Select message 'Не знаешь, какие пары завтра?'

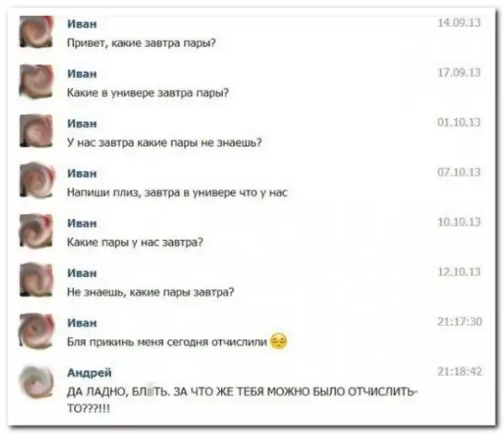pyautogui.click(x=150, y=292)
